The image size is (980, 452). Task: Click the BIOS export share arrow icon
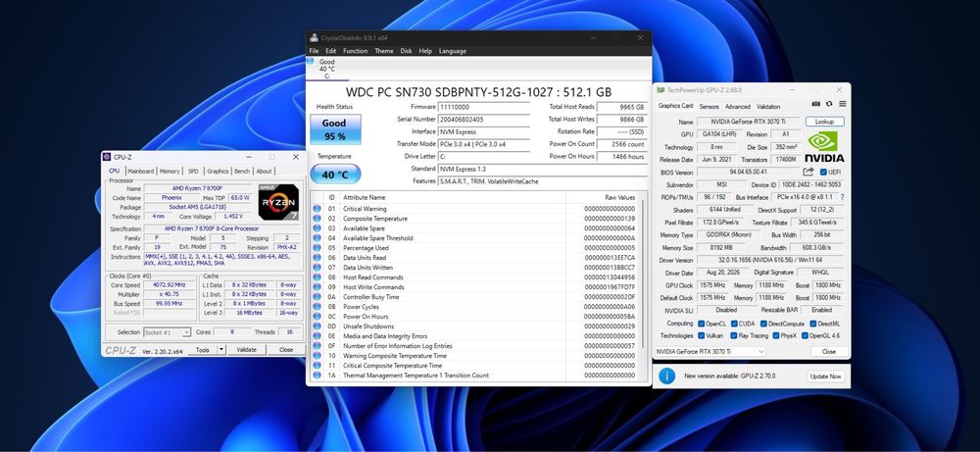(x=808, y=172)
